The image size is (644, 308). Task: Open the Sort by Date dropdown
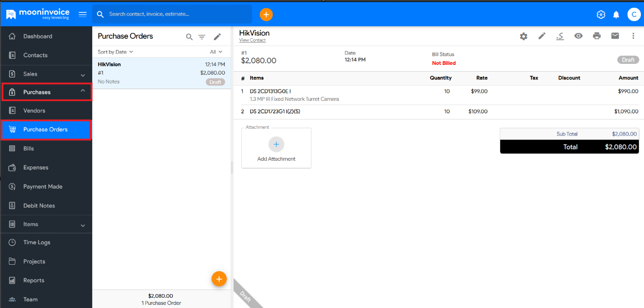point(115,52)
